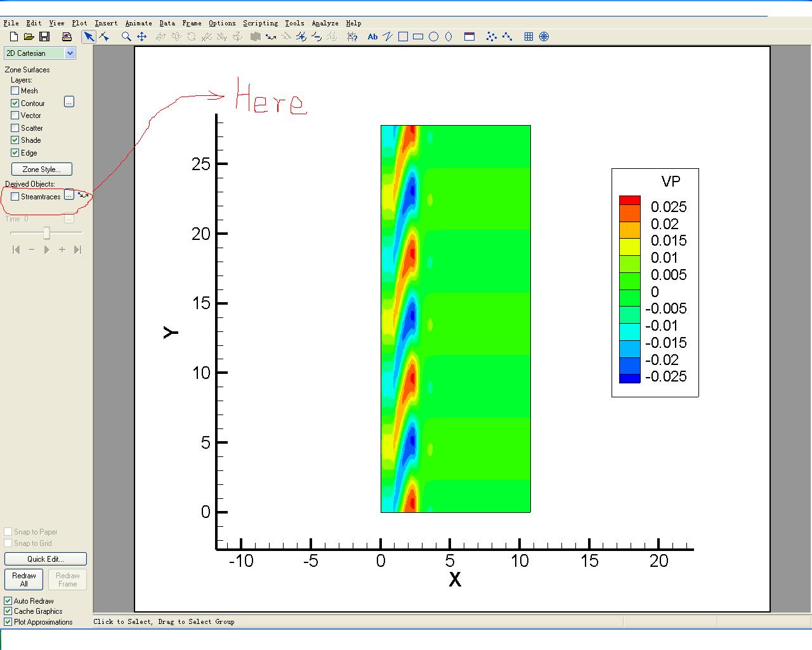
Task: Open the Animate menu
Action: coord(138,23)
